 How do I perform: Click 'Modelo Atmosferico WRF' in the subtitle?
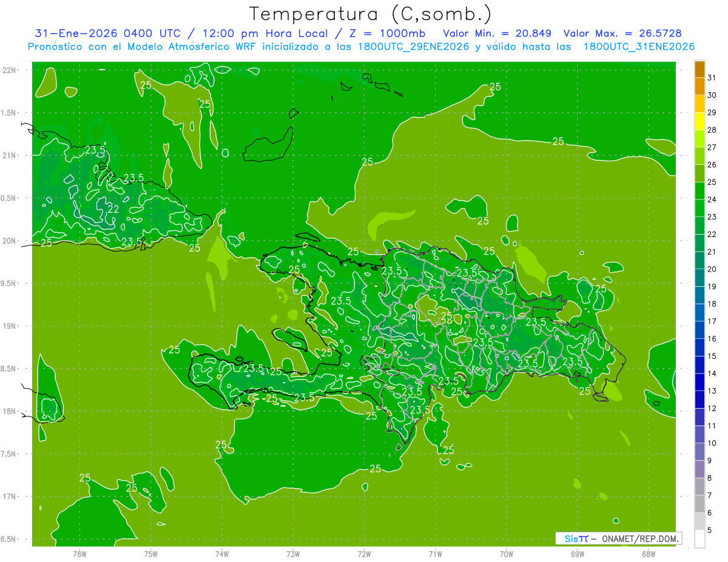pos(184,47)
